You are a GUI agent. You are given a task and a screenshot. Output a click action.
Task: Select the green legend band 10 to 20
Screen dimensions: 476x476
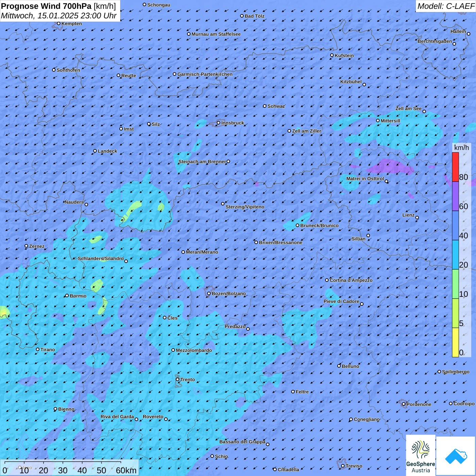(x=455, y=284)
